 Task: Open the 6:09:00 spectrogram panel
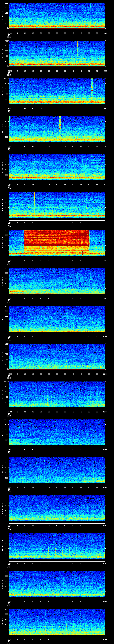coord(57,318)
